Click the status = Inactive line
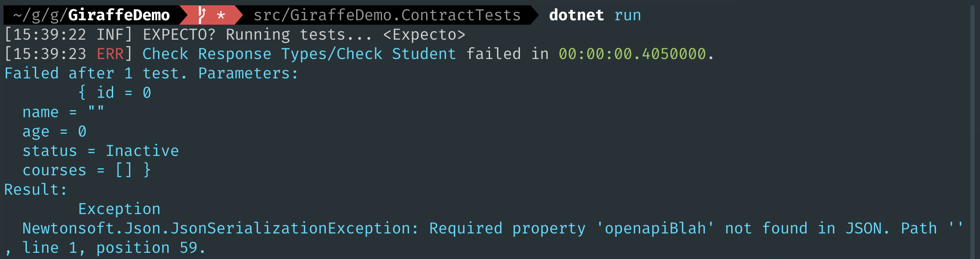 click(100, 151)
